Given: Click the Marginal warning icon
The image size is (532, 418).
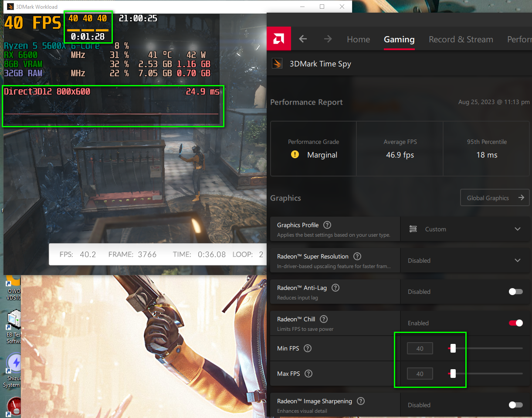Looking at the screenshot, I should [295, 154].
